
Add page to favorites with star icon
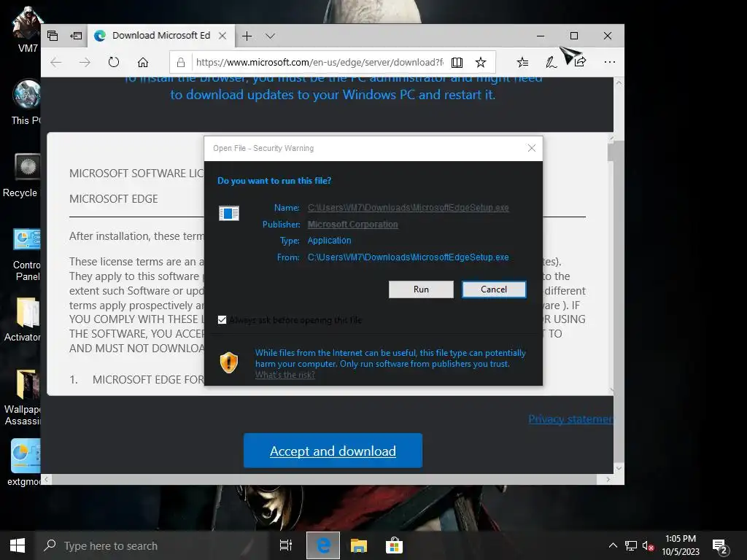pos(481,63)
